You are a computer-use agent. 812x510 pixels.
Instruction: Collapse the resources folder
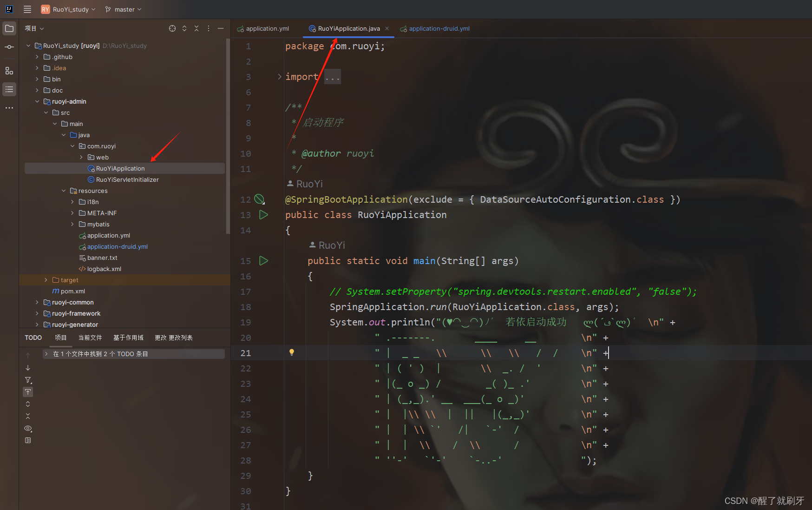tap(64, 191)
